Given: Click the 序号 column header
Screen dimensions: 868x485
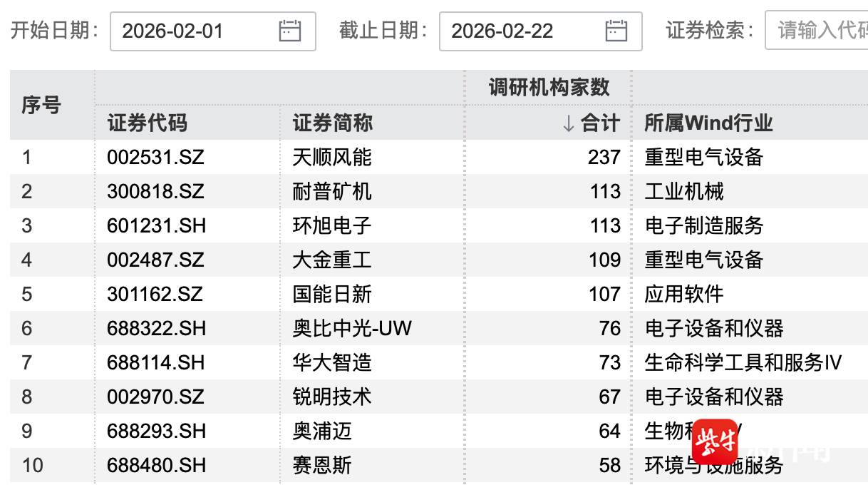Looking at the screenshot, I should pyautogui.click(x=41, y=106).
